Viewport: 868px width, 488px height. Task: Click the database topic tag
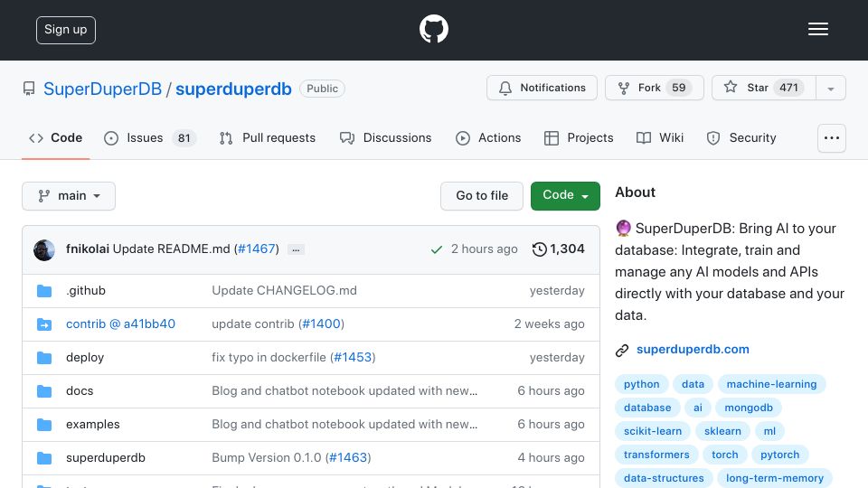pos(647,408)
